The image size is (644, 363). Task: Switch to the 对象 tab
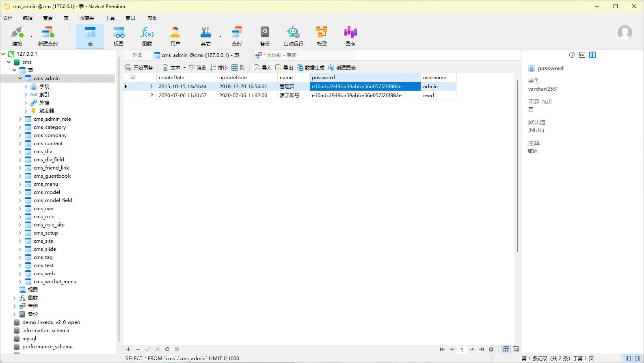(x=138, y=55)
